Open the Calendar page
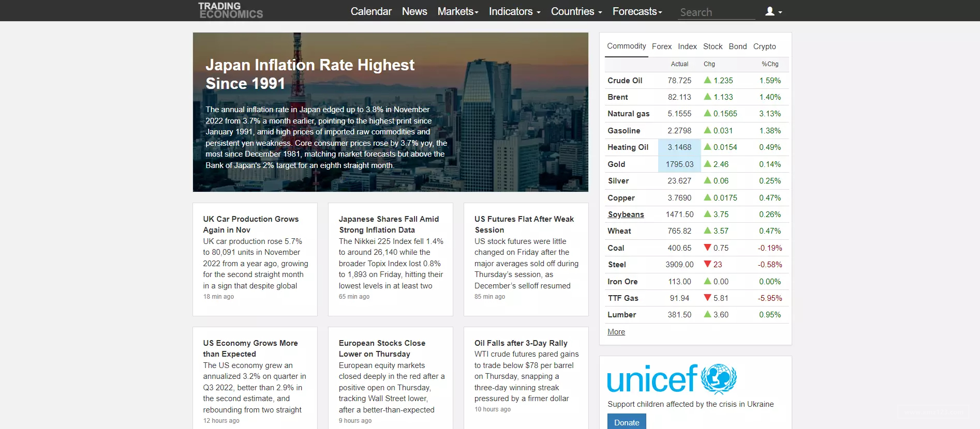The image size is (980, 429). [371, 11]
